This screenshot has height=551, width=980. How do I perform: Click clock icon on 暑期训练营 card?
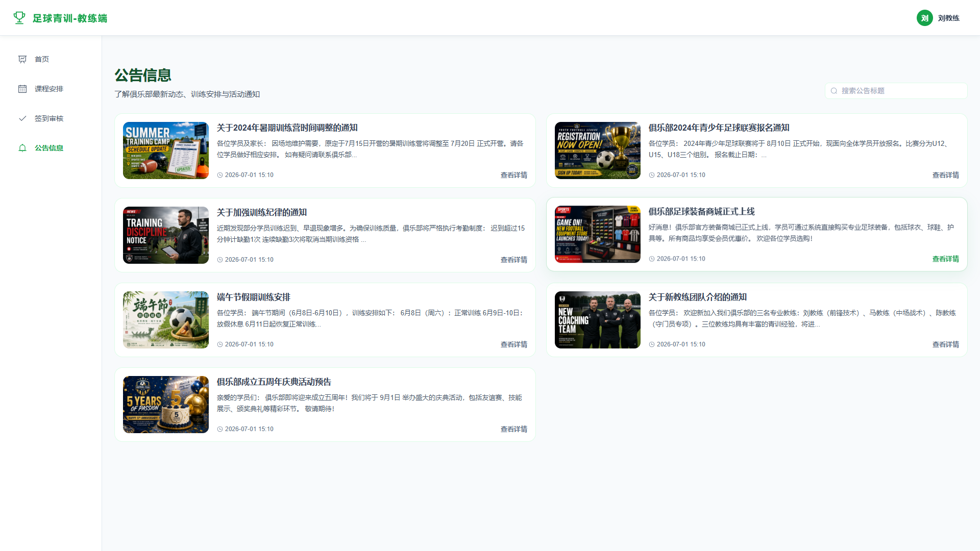pyautogui.click(x=220, y=175)
